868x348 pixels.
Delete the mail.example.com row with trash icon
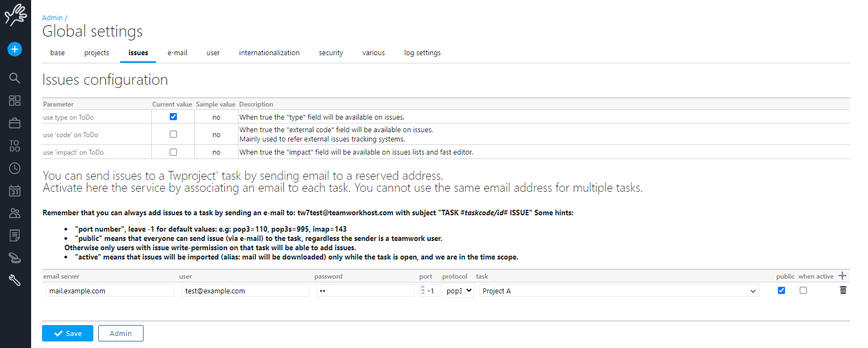tap(843, 290)
